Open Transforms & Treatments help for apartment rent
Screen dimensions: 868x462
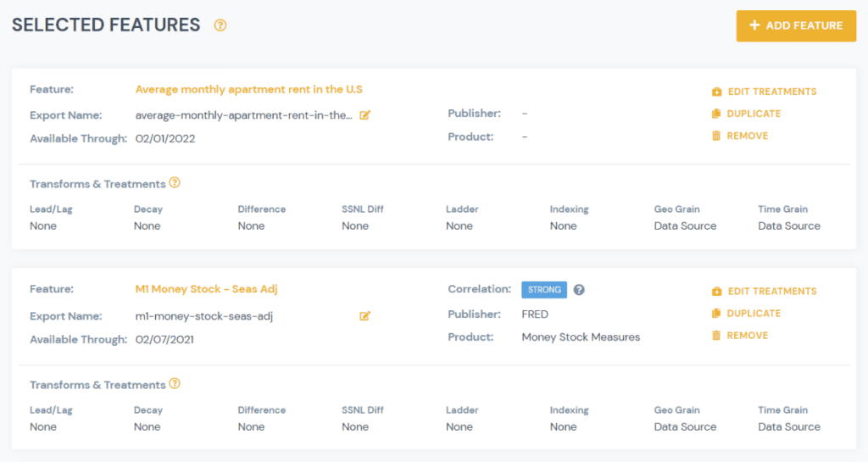175,183
